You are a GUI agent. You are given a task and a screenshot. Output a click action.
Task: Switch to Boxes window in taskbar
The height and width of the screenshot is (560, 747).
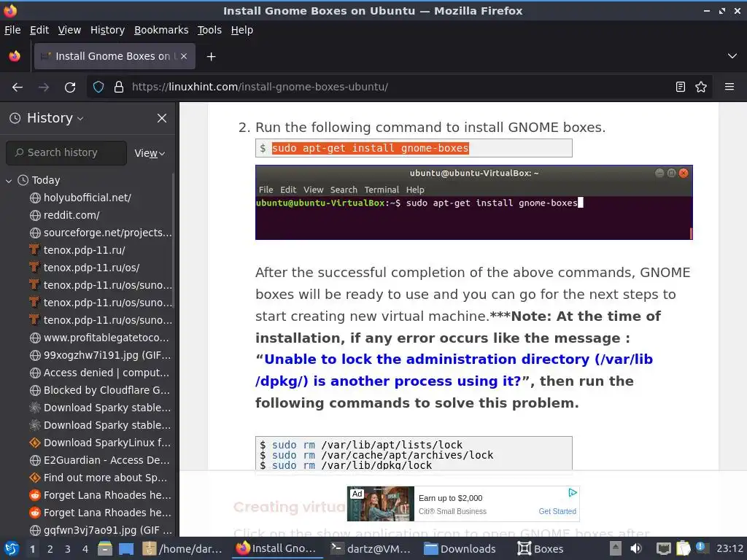(541, 549)
